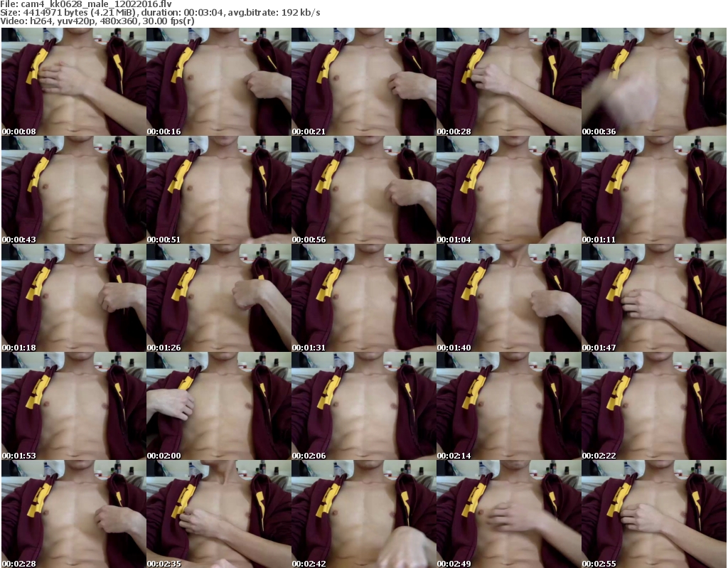Pick the thumbnail stamped 00:02:22

click(x=654, y=406)
